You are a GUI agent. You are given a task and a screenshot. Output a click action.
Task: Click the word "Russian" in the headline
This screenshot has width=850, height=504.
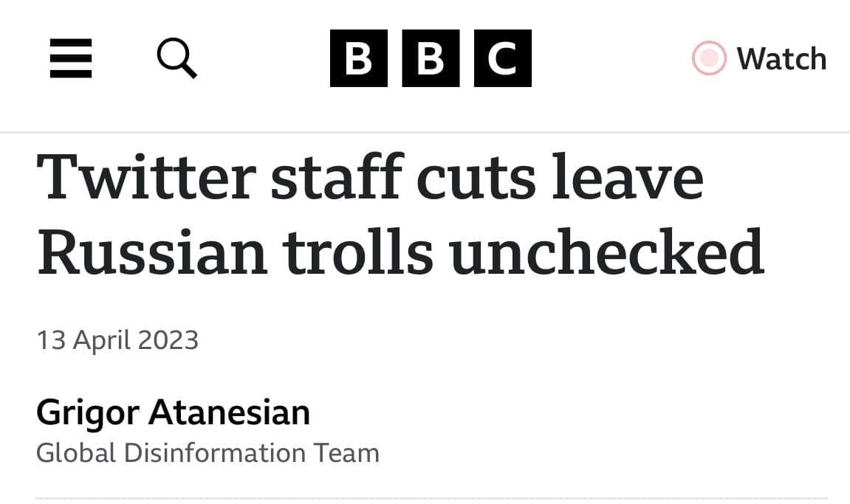151,251
